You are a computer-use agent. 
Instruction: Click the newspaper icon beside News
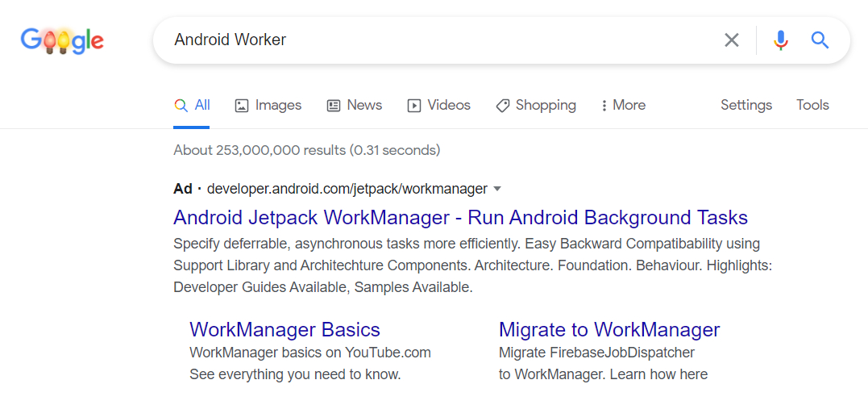334,106
